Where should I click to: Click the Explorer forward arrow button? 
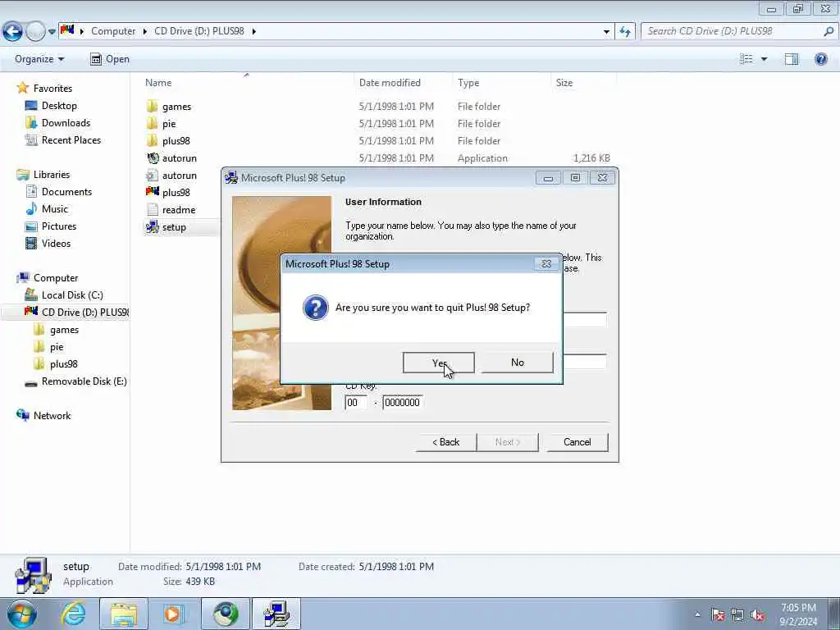[x=35, y=32]
